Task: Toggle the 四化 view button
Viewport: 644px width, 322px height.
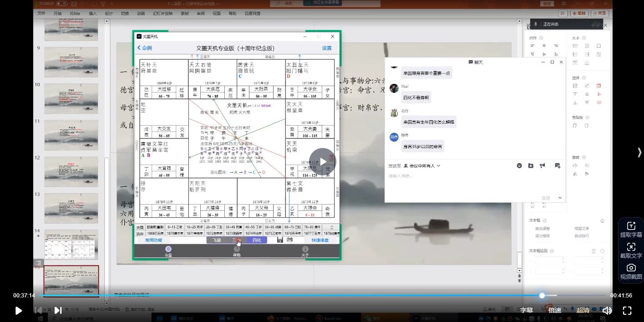Action: (x=257, y=240)
